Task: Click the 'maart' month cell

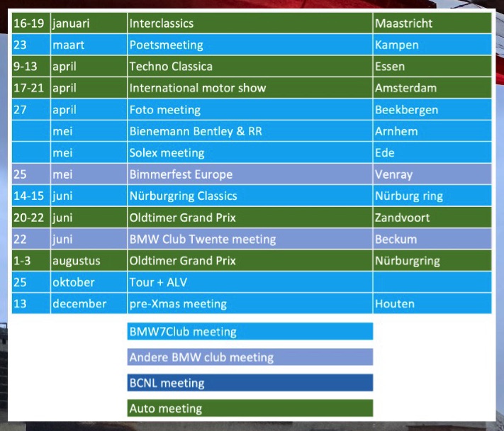Action: [x=89, y=45]
